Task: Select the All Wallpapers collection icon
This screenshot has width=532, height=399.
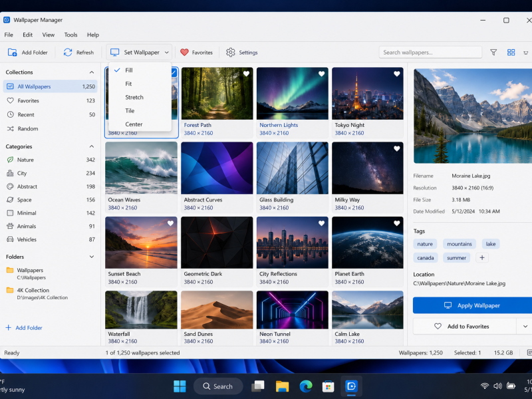Action: click(x=10, y=86)
